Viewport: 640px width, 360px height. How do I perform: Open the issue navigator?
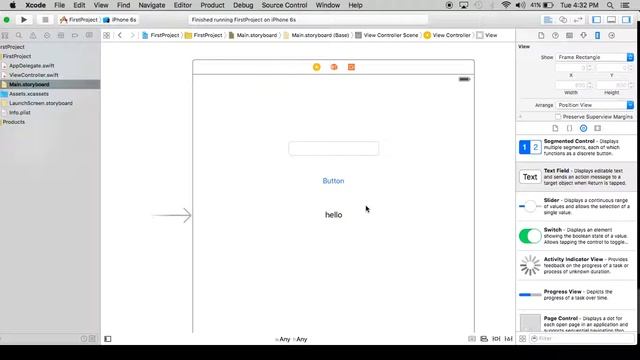(33, 36)
